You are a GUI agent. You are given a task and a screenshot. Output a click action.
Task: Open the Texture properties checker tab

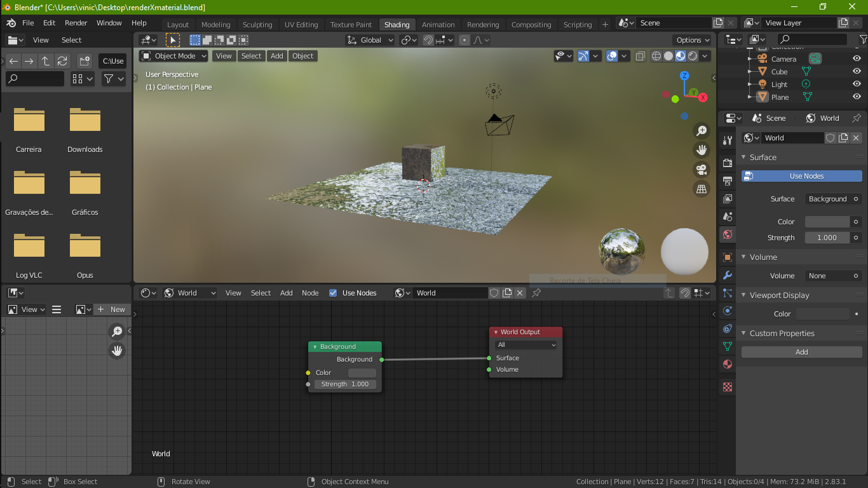pyautogui.click(x=728, y=387)
